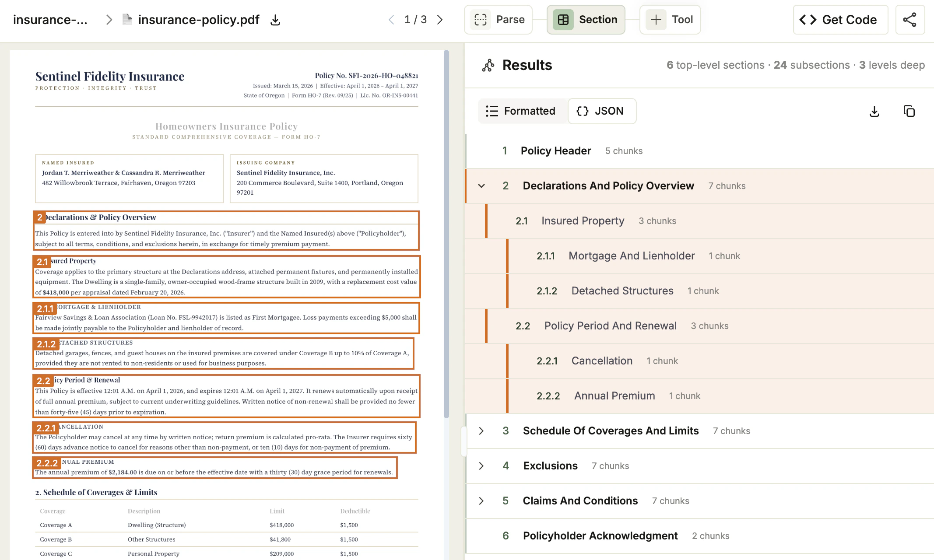934x560 pixels.
Task: Click the Issuing Company box
Action: pyautogui.click(x=324, y=178)
